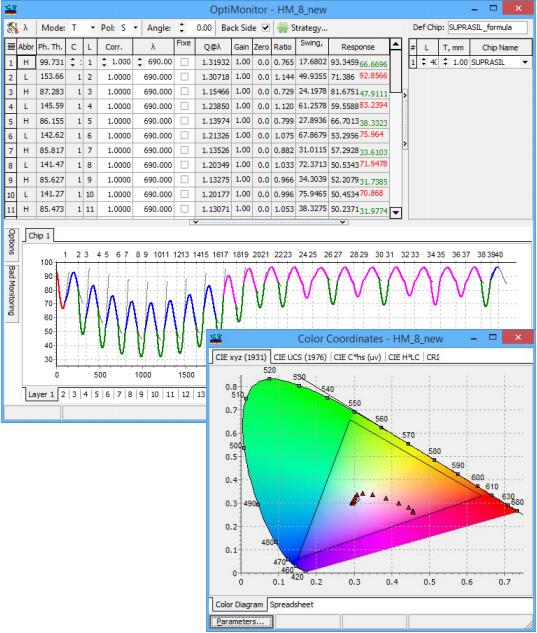Switch to Layer 5 tab
537x633 pixels.
pyautogui.click(x=96, y=394)
